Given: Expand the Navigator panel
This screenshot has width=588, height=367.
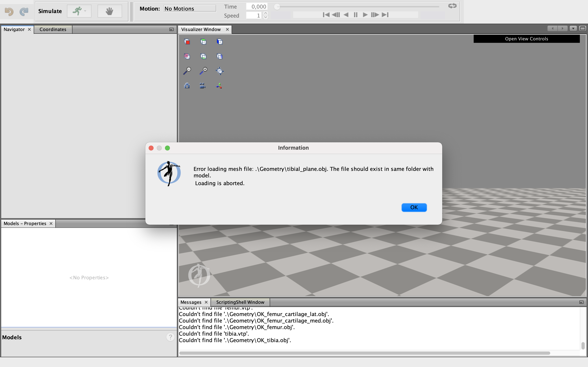Looking at the screenshot, I should click(171, 29).
